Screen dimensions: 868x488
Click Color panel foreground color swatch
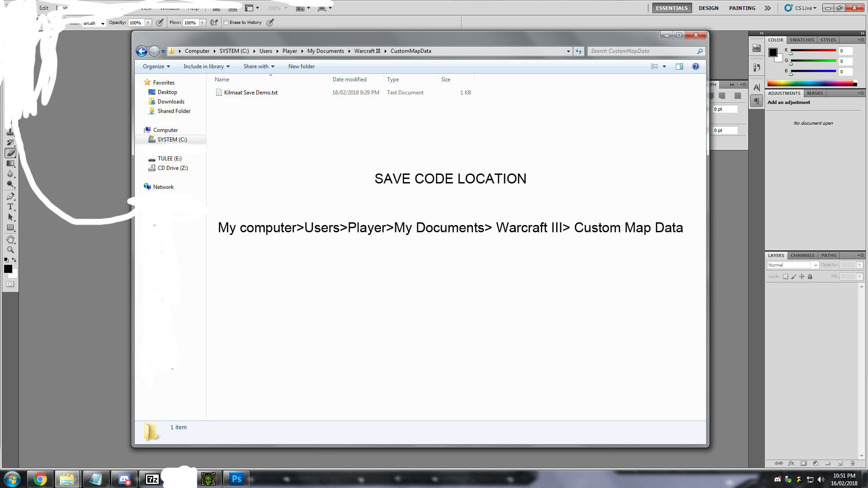tap(773, 52)
